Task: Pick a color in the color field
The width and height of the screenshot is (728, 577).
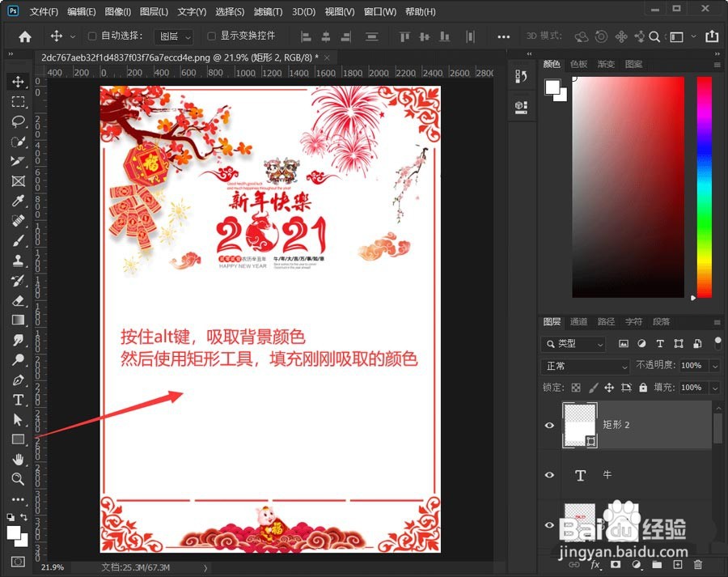Action: click(x=629, y=187)
